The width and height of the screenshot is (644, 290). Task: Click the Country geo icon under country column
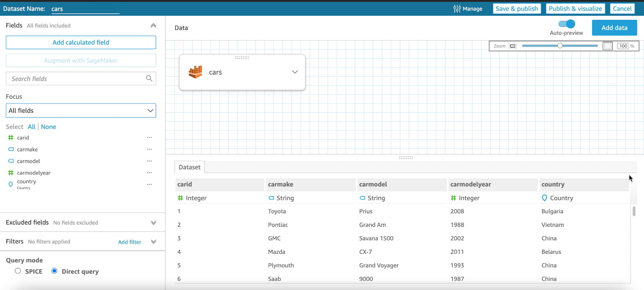coord(545,198)
